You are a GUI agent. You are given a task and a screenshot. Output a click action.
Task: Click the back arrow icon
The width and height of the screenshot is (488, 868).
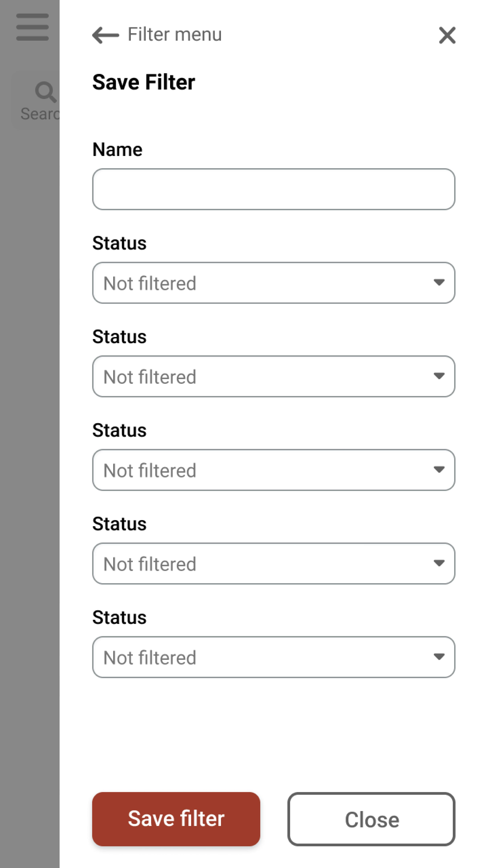(x=105, y=35)
